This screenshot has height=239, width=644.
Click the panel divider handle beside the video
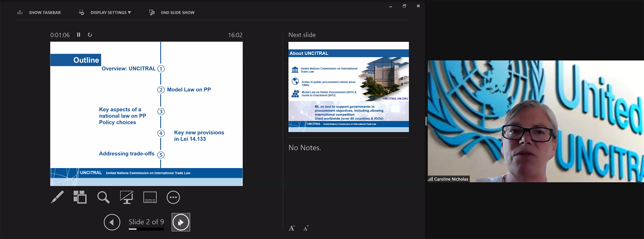(x=426, y=121)
